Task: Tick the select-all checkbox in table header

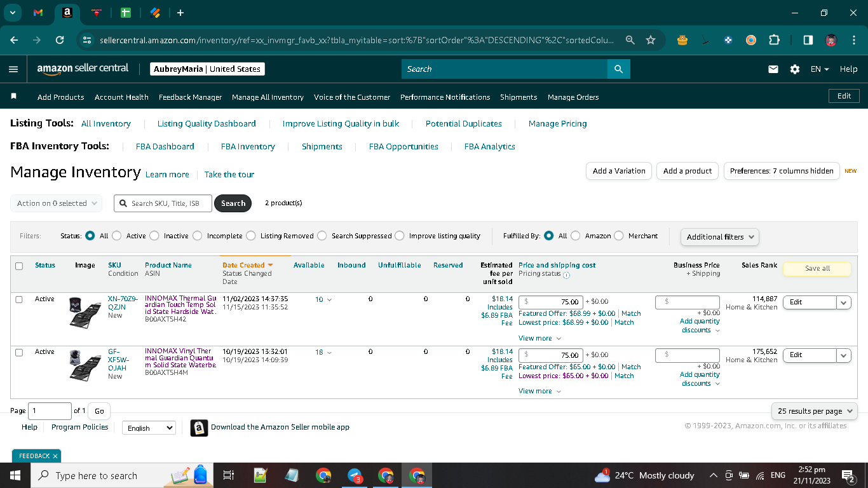Action: pyautogui.click(x=19, y=266)
